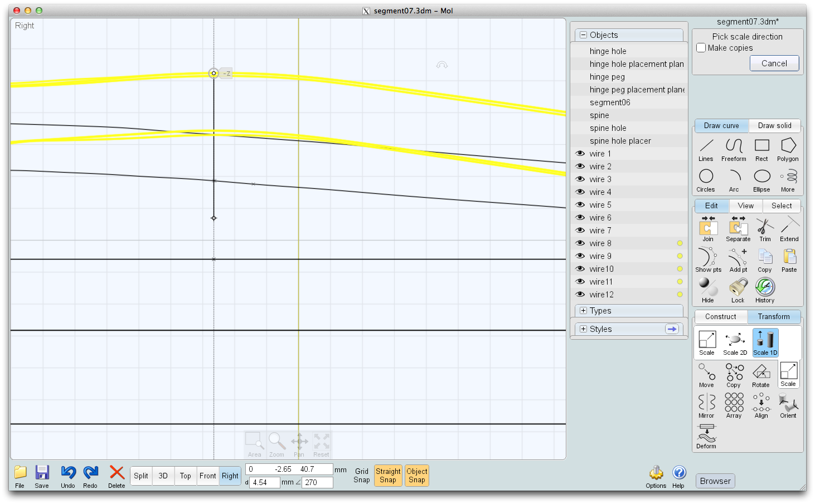Viewport: 815px width, 504px height.
Task: Switch to the Construct tab
Action: coord(720,317)
